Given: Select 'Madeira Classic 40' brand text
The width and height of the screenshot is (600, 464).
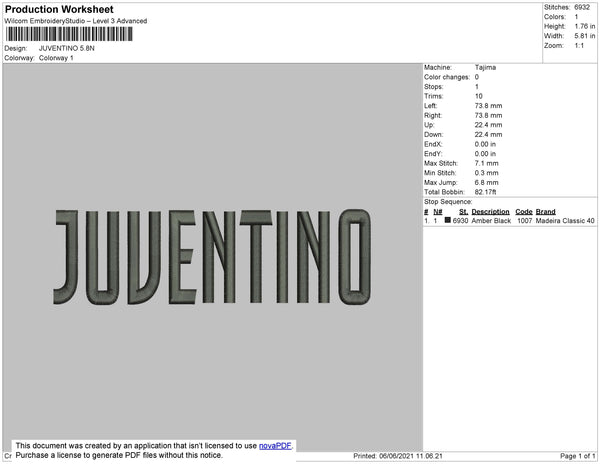Looking at the screenshot, I should pos(565,221).
